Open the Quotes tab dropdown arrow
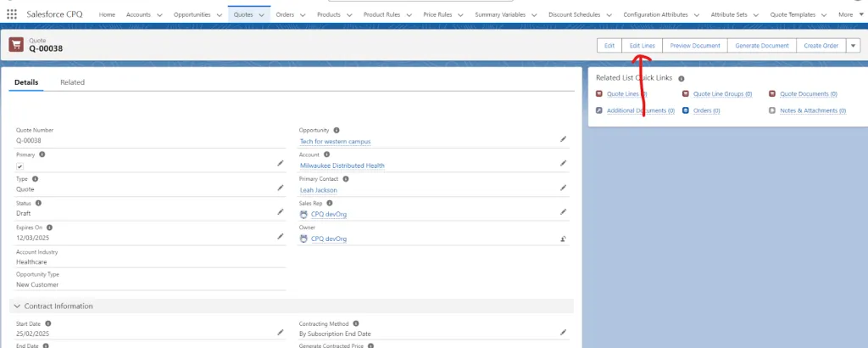This screenshot has height=348, width=868. (x=261, y=15)
